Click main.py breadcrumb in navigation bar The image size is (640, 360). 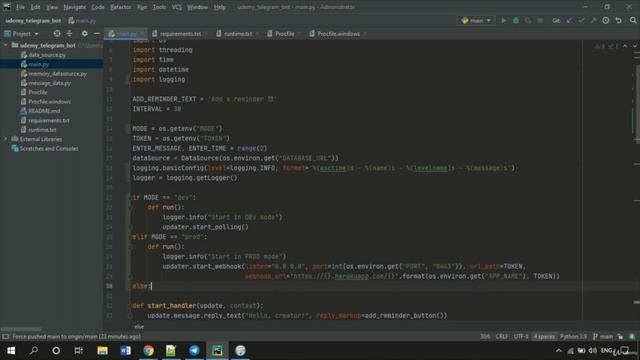pyautogui.click(x=82, y=20)
